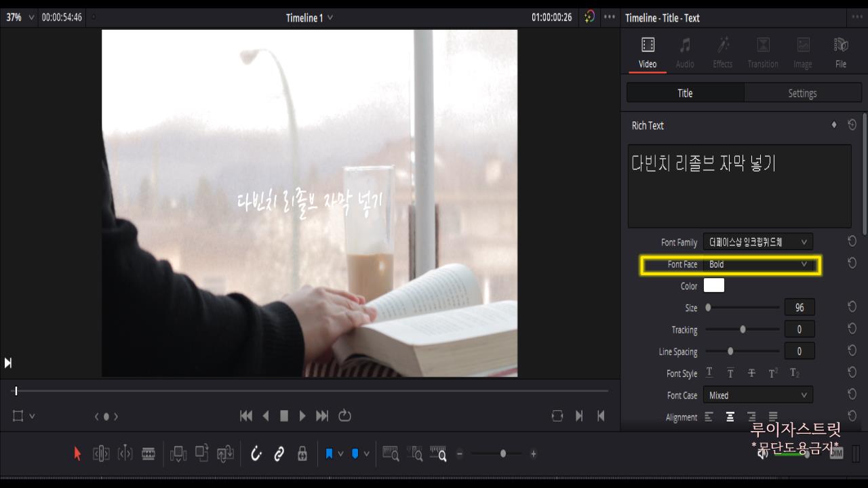Set text alignment to left
Viewport: 868px width, 488px height.
tap(709, 417)
